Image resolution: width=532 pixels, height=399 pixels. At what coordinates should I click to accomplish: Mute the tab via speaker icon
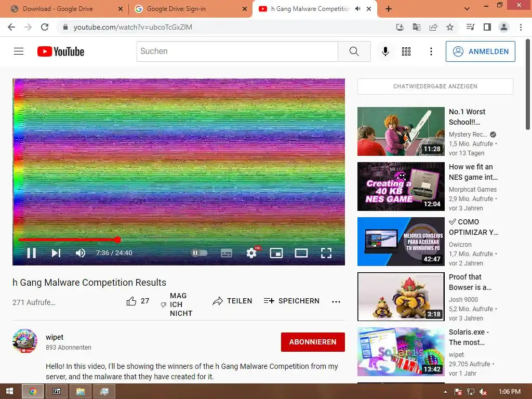coord(357,9)
